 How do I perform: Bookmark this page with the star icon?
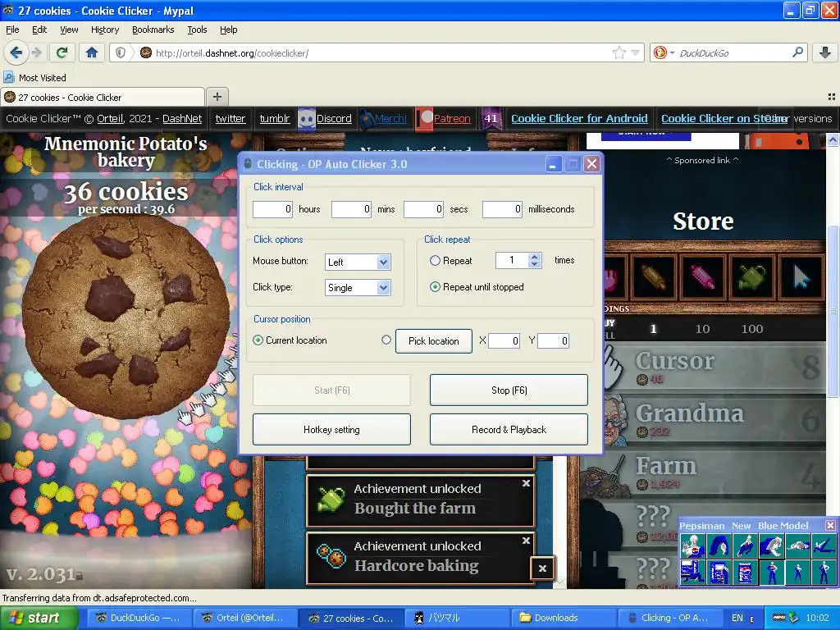tap(619, 52)
